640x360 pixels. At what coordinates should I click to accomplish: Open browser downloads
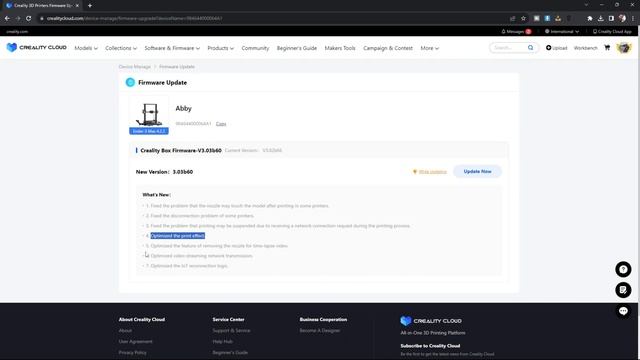[x=600, y=18]
